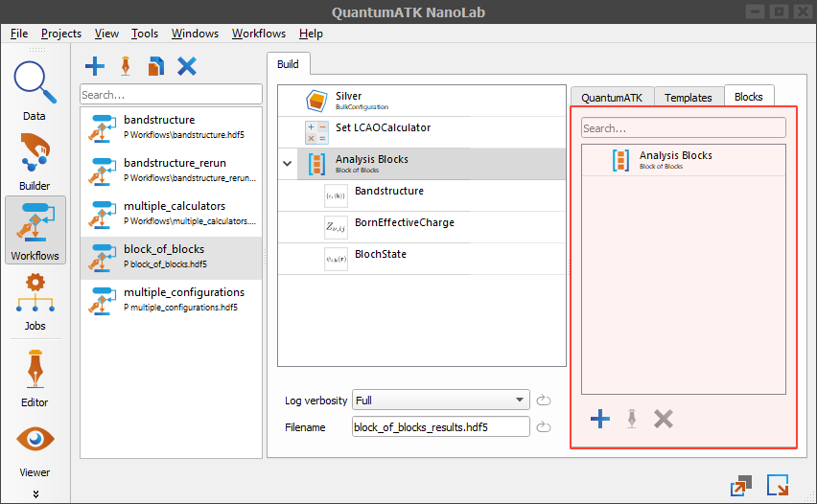Open the Tools menu

point(145,34)
